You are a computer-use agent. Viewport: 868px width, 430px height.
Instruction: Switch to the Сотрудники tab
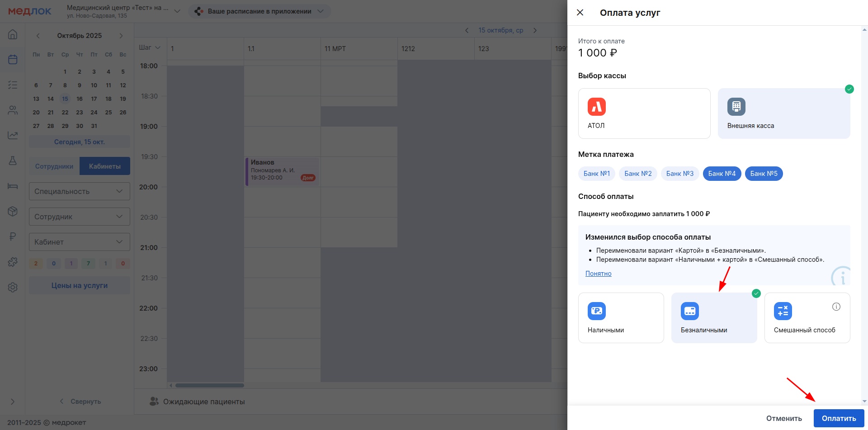coord(54,166)
